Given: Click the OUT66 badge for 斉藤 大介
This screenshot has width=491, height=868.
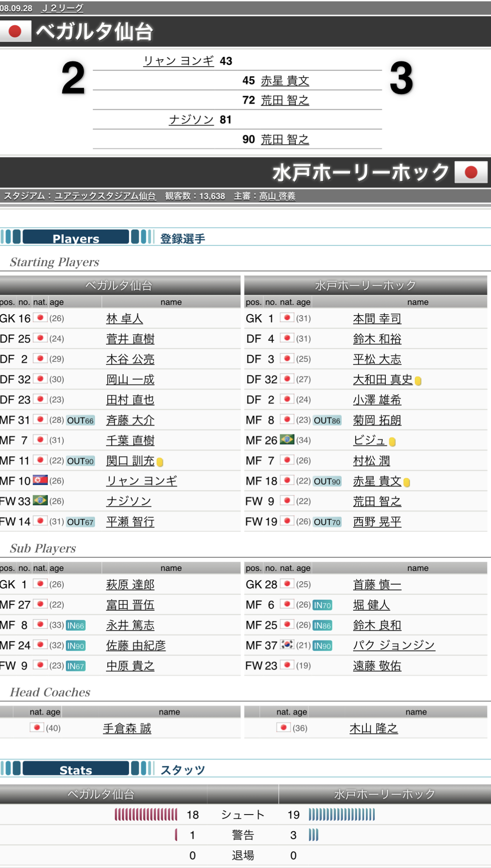Looking at the screenshot, I should (x=80, y=420).
